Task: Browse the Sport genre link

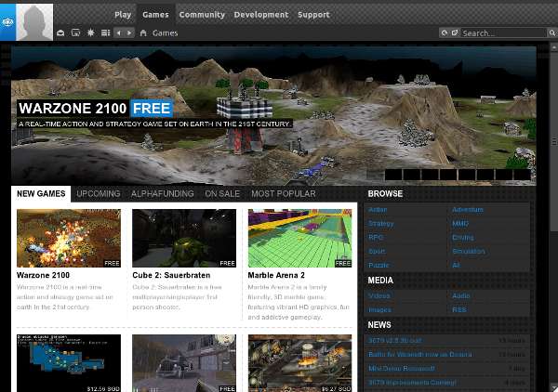Action: point(377,251)
